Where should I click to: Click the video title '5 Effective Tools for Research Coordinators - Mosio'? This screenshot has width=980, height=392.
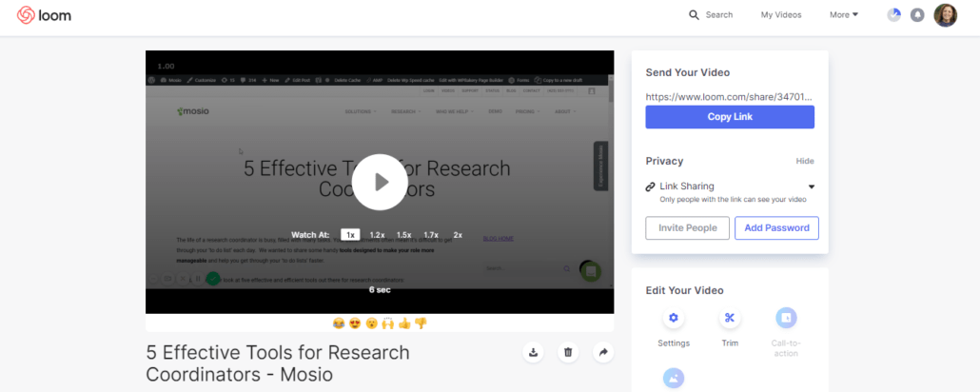tap(278, 363)
